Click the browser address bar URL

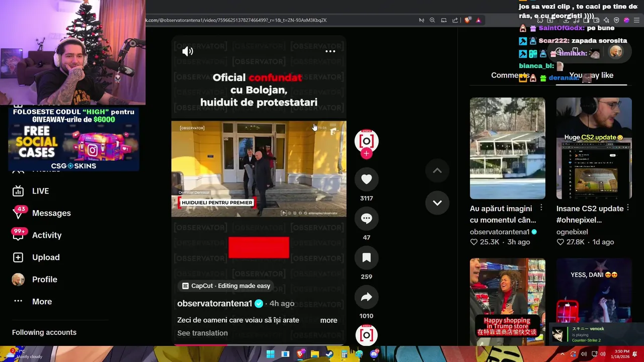click(236, 20)
